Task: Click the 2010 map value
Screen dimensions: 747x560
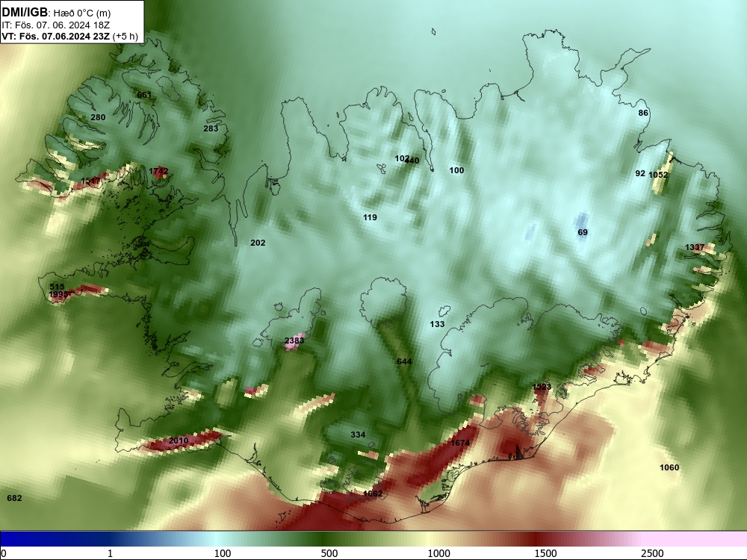Action: pyautogui.click(x=179, y=441)
